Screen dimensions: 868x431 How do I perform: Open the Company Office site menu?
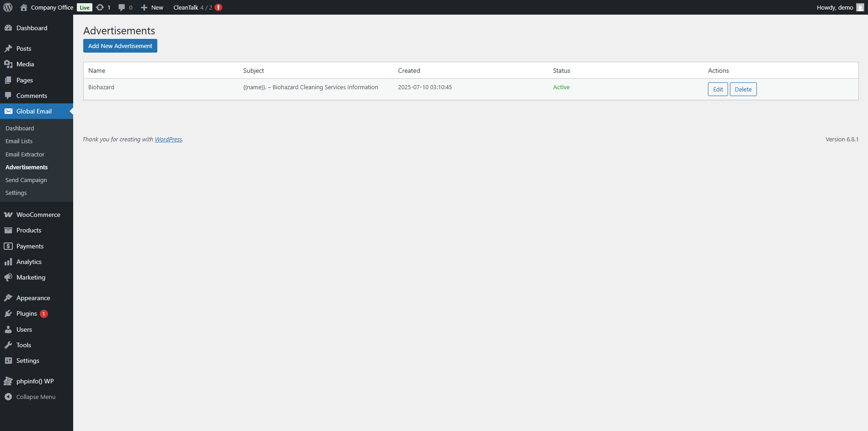point(52,7)
